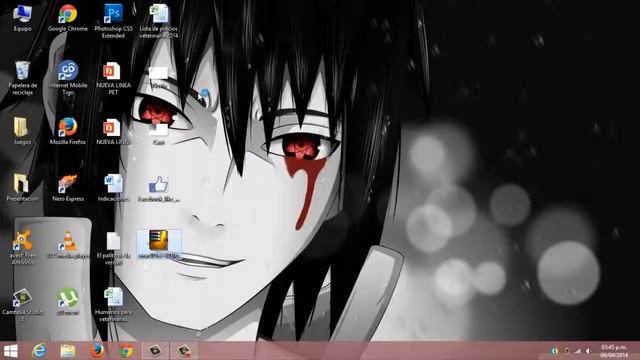This screenshot has height=360, width=640.
Task: Select the blank file icon beside NUEVA LINEA PET
Action: (159, 78)
